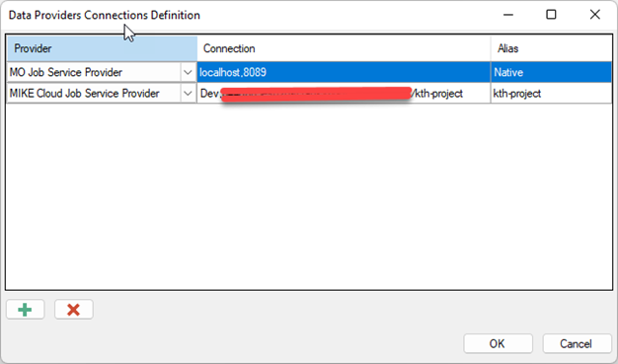618x364 pixels.
Task: Select the MIKE Cloud Job Service Provider text
Action: pos(85,94)
